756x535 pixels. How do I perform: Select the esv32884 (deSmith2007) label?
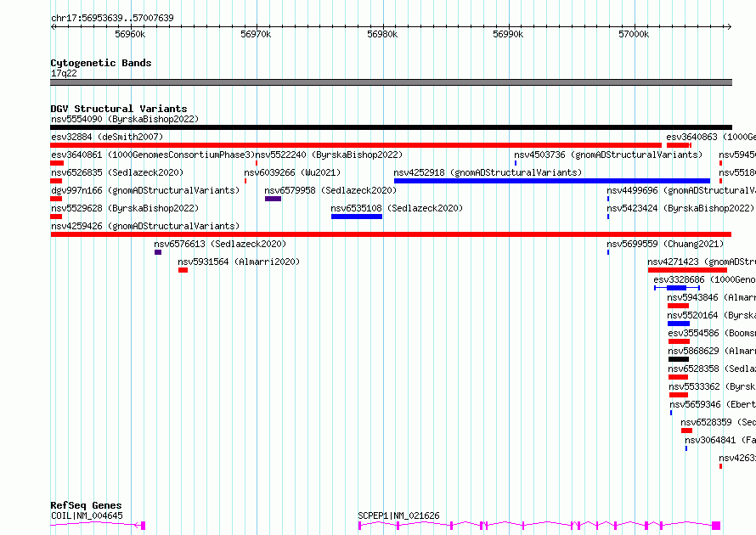coord(107,137)
